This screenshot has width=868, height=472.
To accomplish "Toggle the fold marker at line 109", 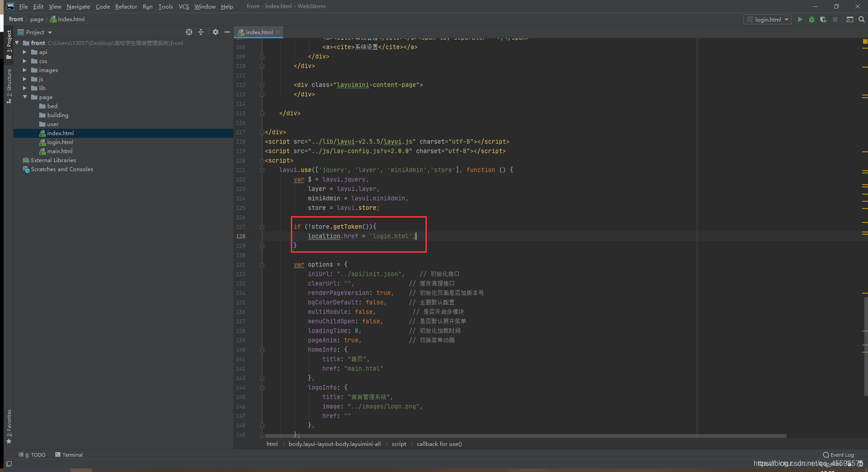I will (x=262, y=57).
